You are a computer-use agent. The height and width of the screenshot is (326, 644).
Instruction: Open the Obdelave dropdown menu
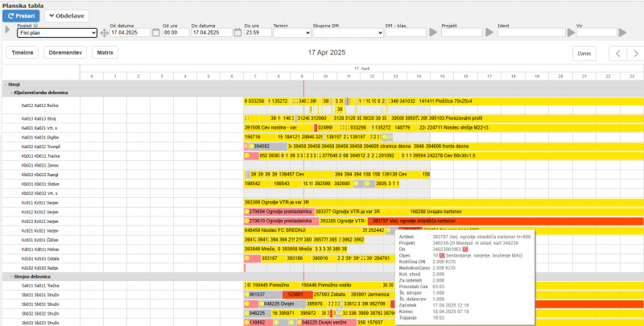click(68, 15)
